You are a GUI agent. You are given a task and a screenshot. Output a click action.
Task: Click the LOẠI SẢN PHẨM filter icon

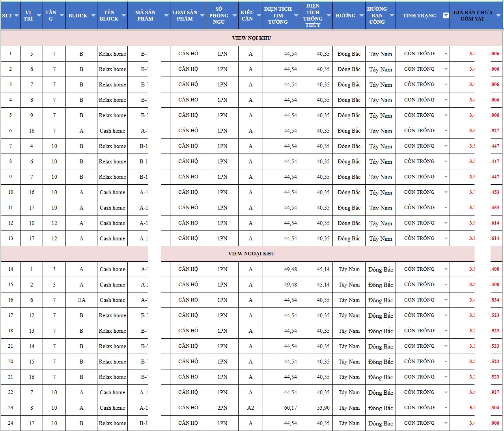(x=202, y=16)
